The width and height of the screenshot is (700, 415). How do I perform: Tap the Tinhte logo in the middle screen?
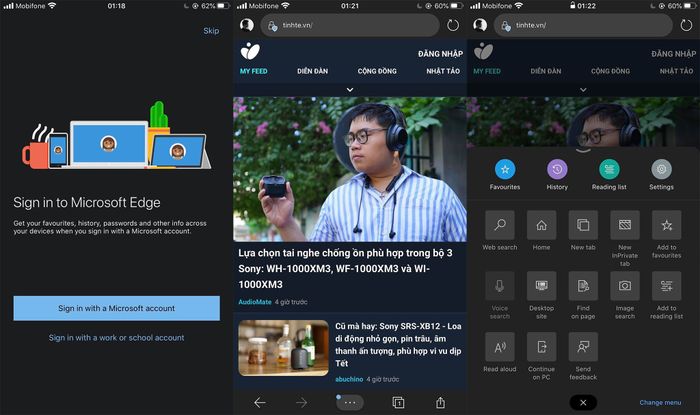pyautogui.click(x=250, y=51)
